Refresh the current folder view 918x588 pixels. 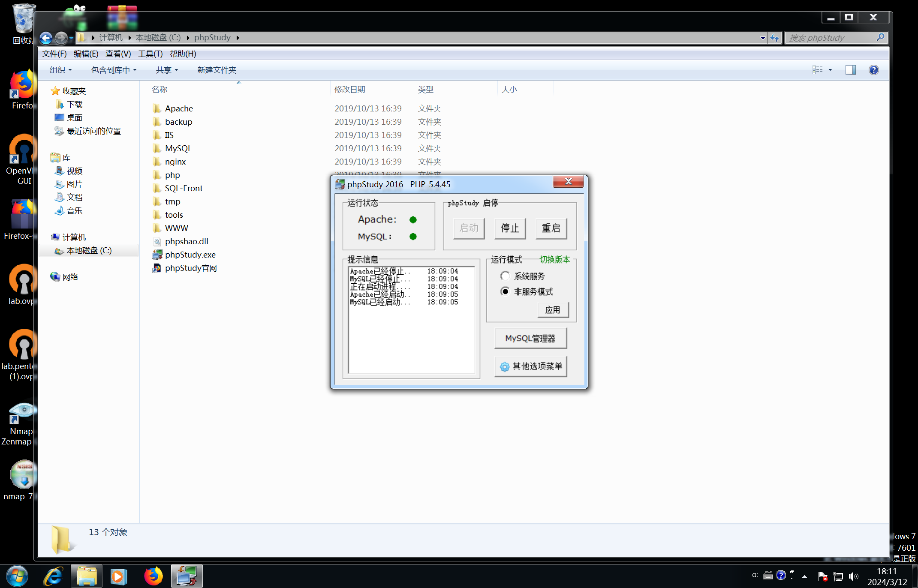pyautogui.click(x=774, y=38)
